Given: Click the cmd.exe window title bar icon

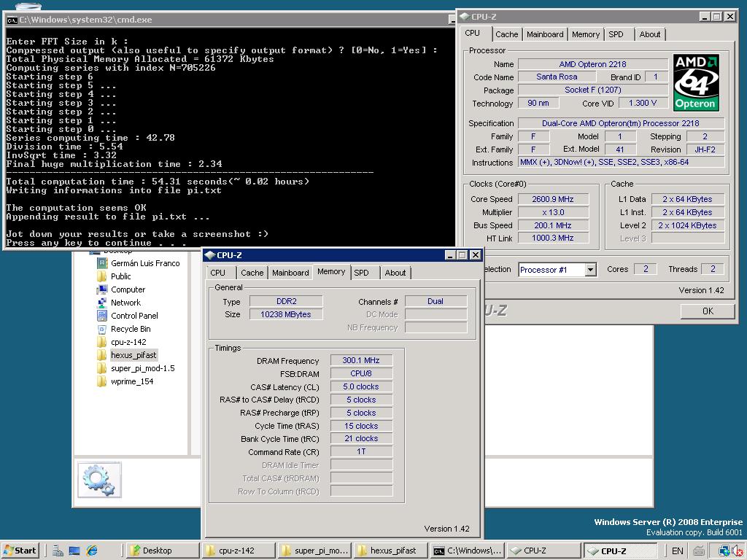Looking at the screenshot, I should tap(12, 20).
